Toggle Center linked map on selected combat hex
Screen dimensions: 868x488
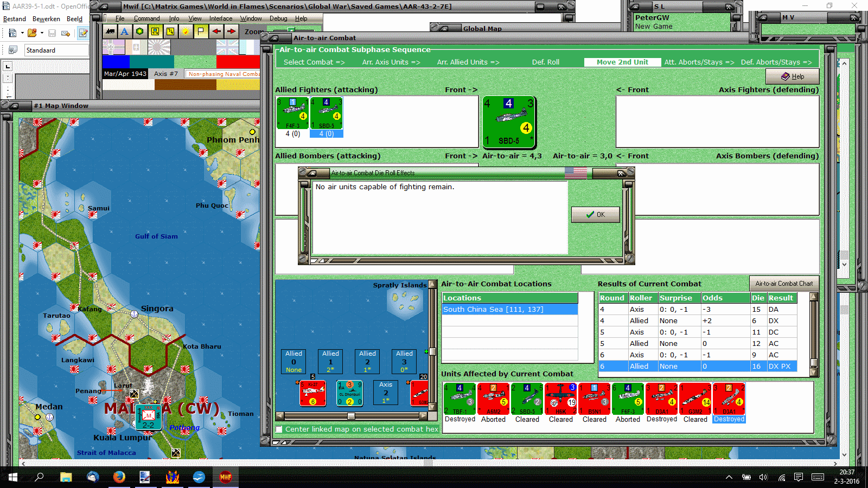tap(279, 429)
